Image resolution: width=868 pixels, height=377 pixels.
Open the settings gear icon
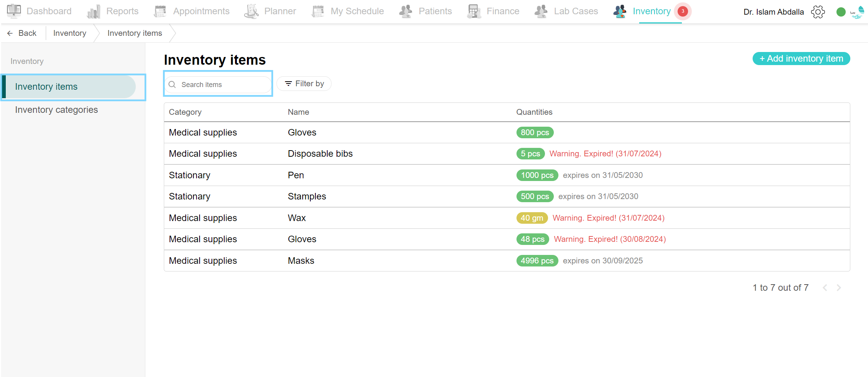tap(818, 12)
